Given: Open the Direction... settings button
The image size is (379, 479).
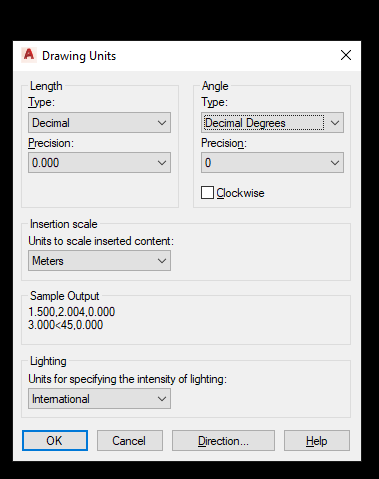Looking at the screenshot, I should [223, 441].
